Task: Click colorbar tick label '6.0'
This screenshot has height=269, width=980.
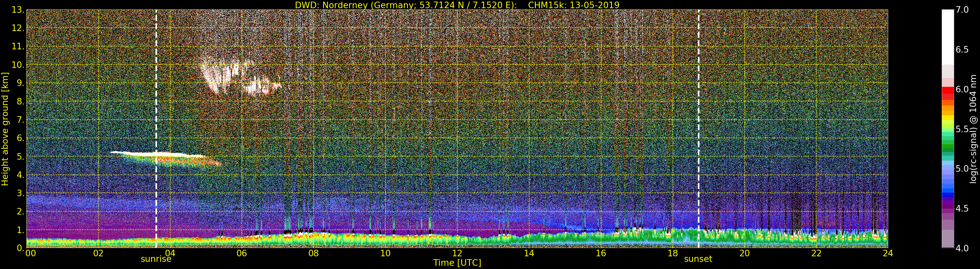Action: tap(962, 89)
